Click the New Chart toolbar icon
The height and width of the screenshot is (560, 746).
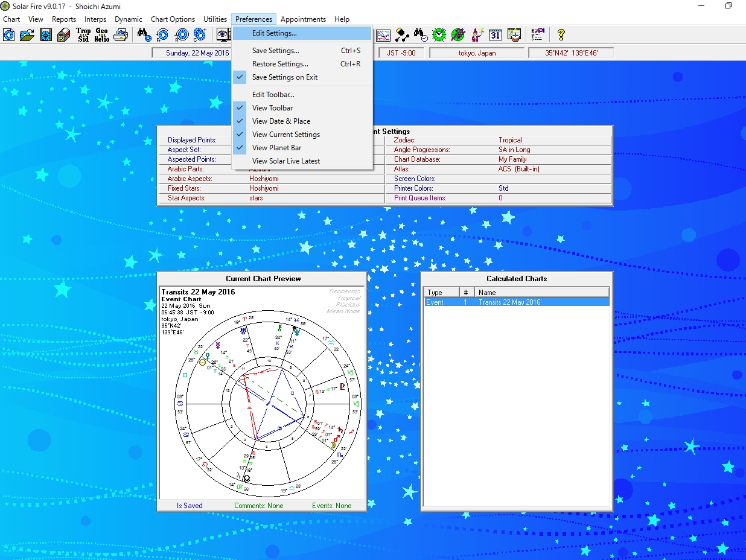point(9,35)
